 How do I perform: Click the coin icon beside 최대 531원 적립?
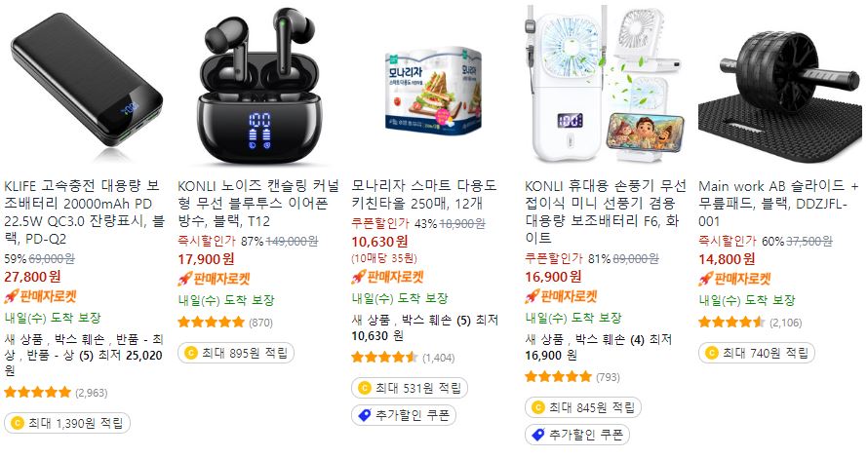click(365, 388)
